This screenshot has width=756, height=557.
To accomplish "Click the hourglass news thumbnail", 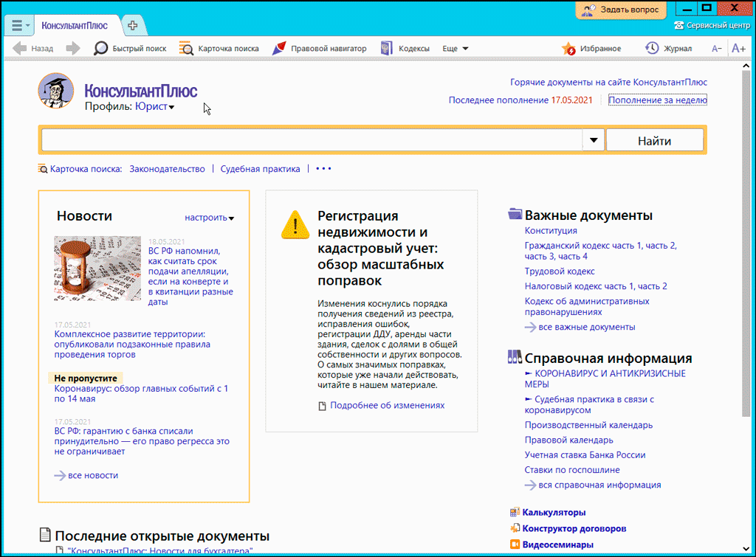I will click(x=97, y=269).
